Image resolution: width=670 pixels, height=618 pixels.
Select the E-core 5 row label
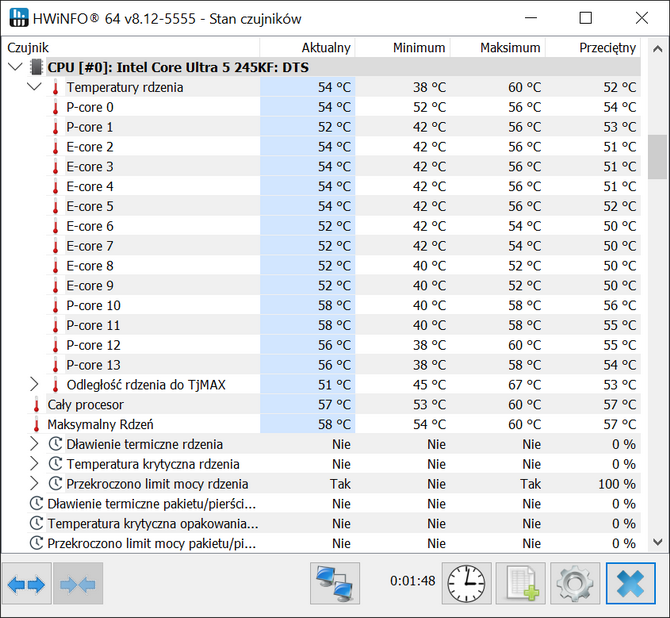[x=90, y=206]
